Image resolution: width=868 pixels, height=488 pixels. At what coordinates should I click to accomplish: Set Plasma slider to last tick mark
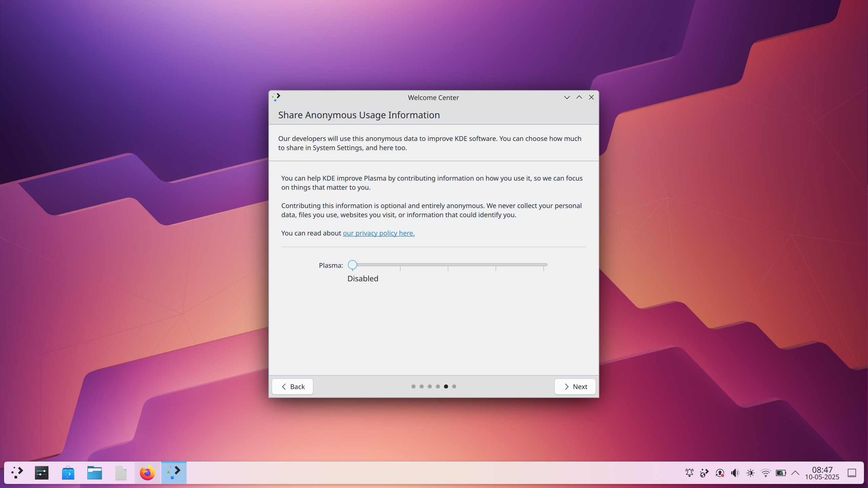point(544,265)
